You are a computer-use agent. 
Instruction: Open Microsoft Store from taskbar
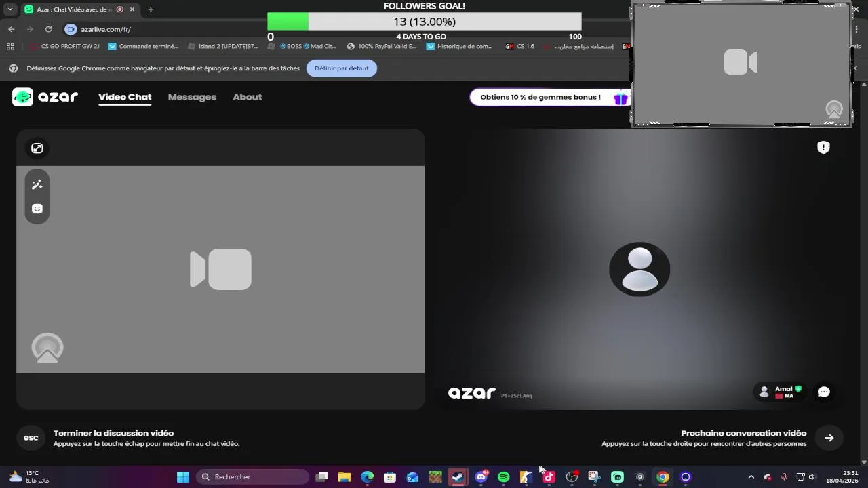click(x=390, y=477)
